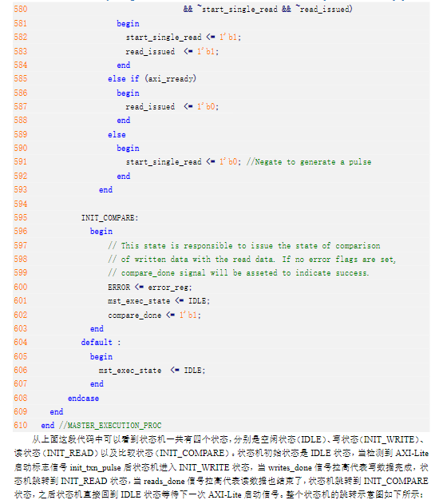Click the 'end' keyword on line 588
Image resolution: width=439 pixels, height=504 pixels.
pos(124,121)
